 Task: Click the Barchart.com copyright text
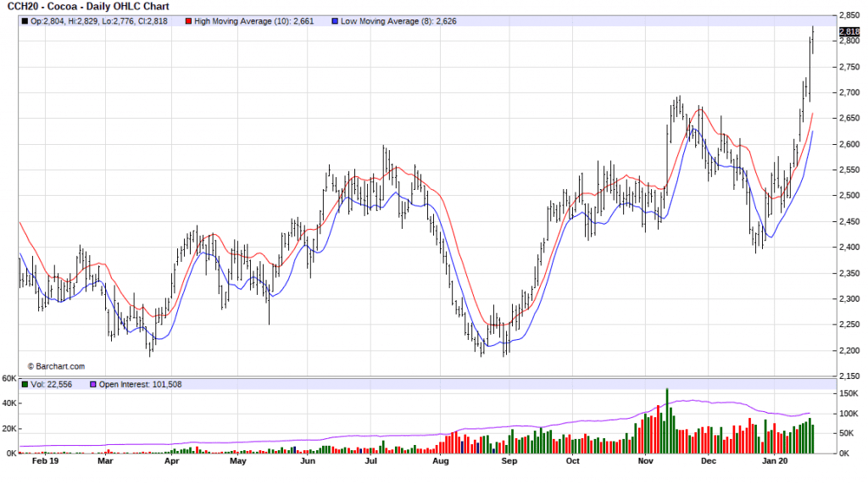[x=56, y=366]
